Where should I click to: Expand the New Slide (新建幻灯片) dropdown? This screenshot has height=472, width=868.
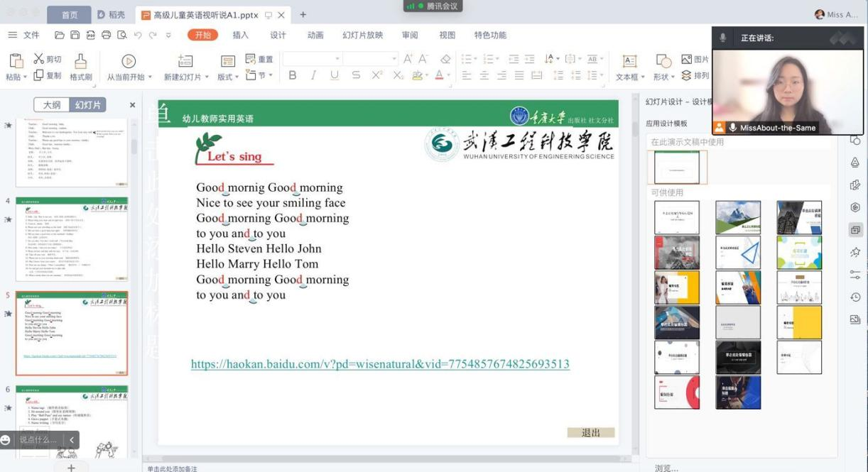207,77
